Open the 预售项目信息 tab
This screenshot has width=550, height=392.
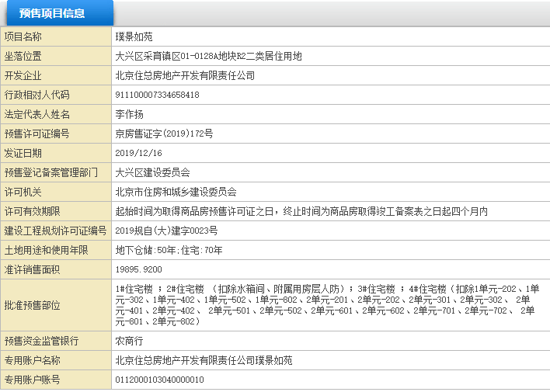60,13
